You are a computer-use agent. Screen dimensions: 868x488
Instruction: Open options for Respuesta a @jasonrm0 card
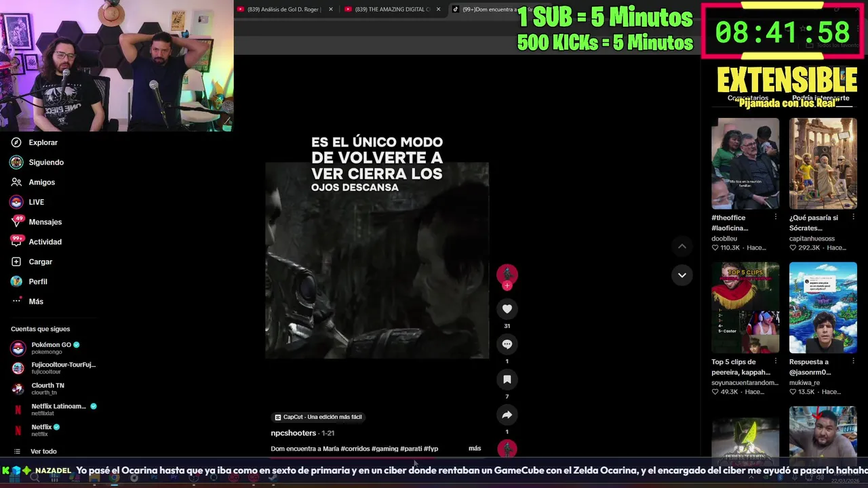pyautogui.click(x=854, y=362)
